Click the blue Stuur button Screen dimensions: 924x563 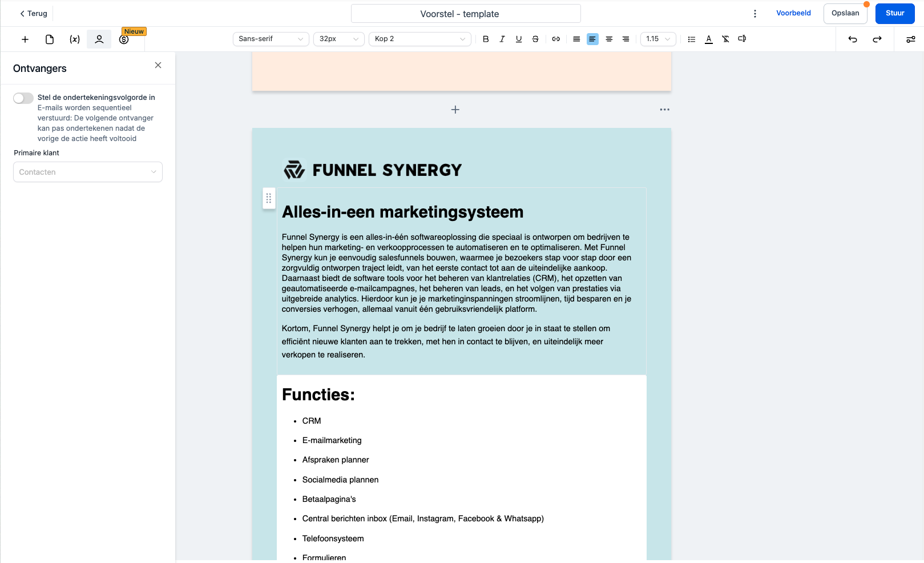click(894, 14)
